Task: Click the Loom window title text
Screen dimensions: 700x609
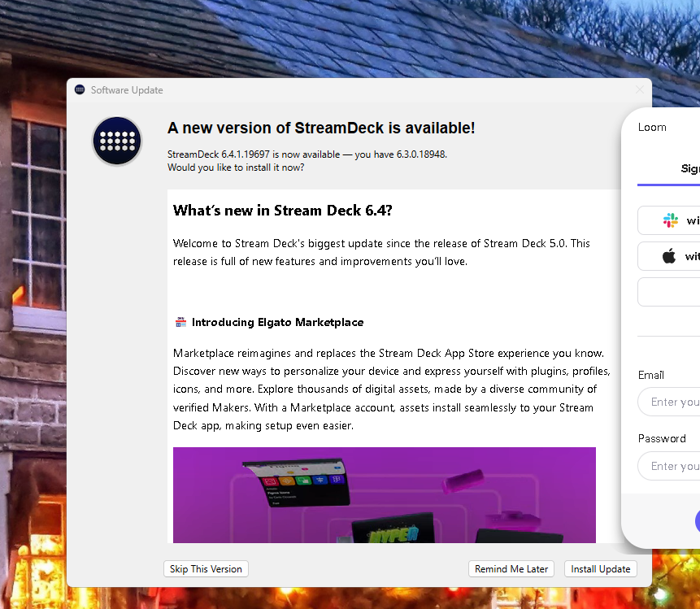Action: [652, 127]
